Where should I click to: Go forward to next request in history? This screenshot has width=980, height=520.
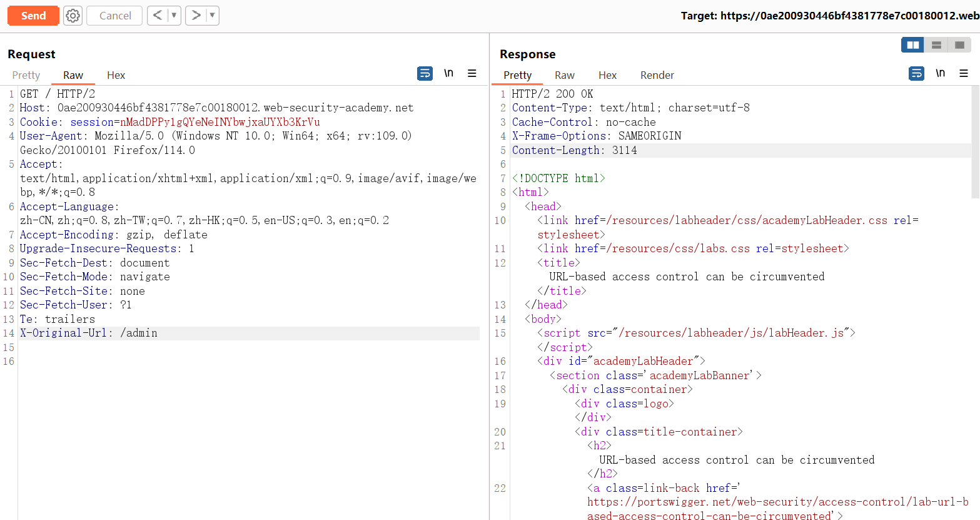point(196,16)
